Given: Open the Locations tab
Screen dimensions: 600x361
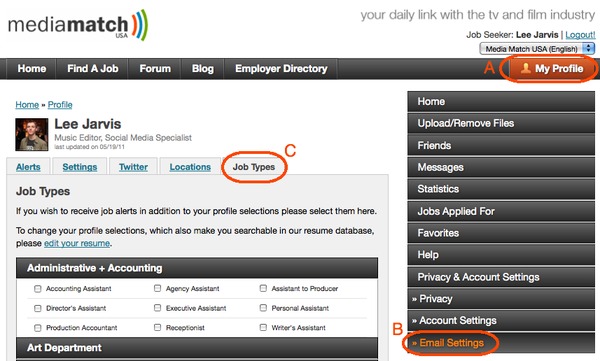Looking at the screenshot, I should (x=190, y=167).
